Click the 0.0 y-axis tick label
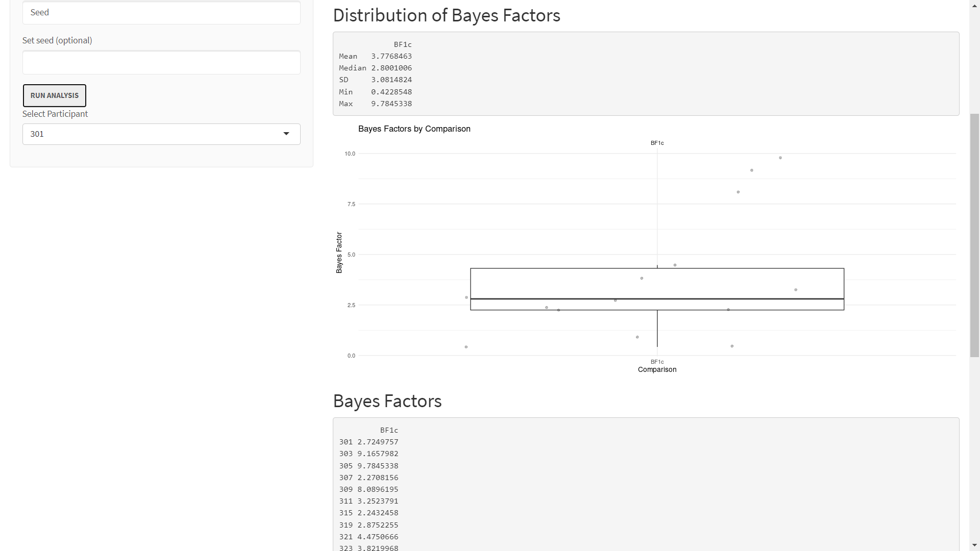The width and height of the screenshot is (980, 551). [351, 356]
